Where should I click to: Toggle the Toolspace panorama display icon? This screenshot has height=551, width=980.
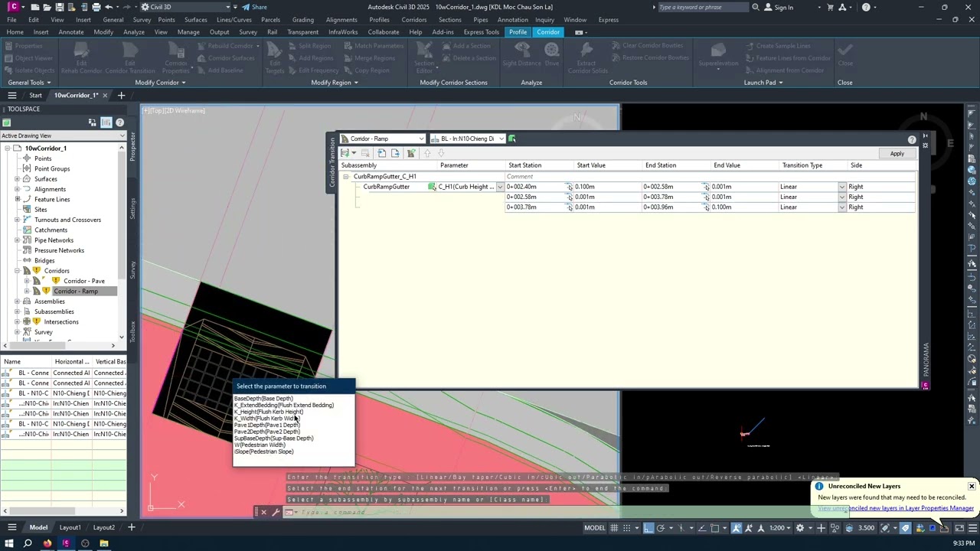(106, 122)
